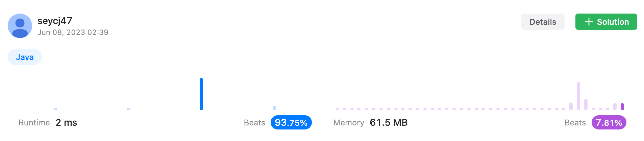The width and height of the screenshot is (644, 141).
Task: Click the leftmost small runtime distribution bar
Action: tap(55, 109)
